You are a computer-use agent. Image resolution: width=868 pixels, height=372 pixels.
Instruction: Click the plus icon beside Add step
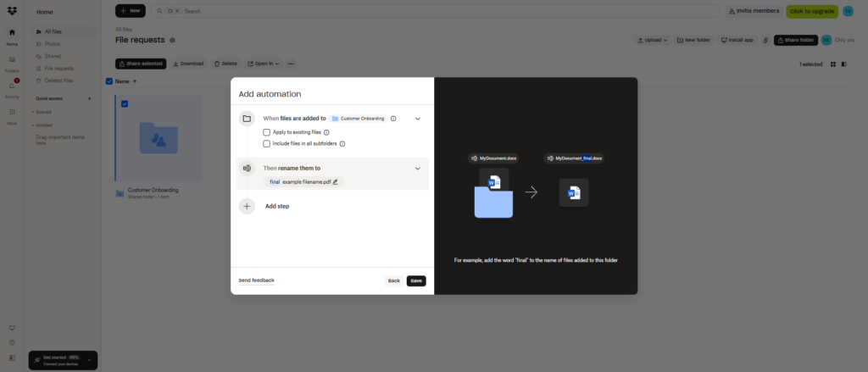(x=247, y=206)
